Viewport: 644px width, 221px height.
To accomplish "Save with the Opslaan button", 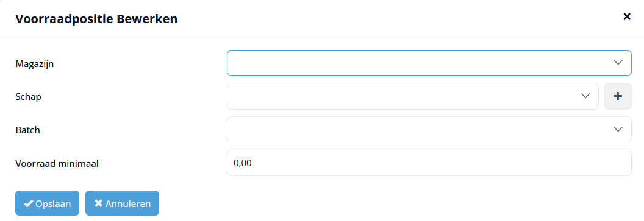I will click(47, 203).
